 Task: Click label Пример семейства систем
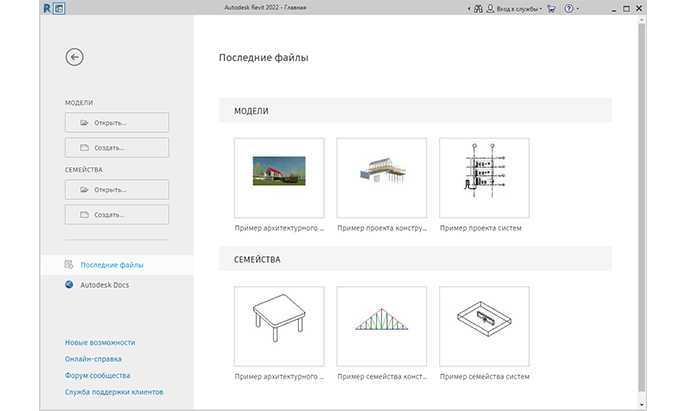485,376
